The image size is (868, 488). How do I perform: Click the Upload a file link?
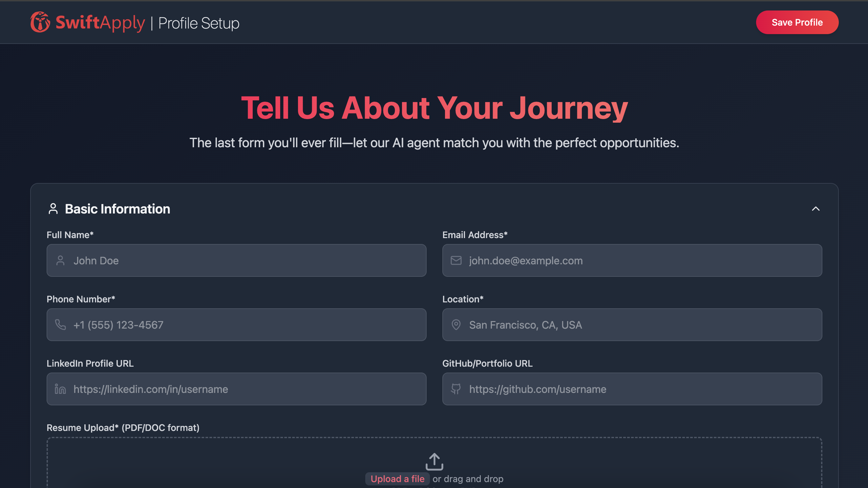click(397, 478)
